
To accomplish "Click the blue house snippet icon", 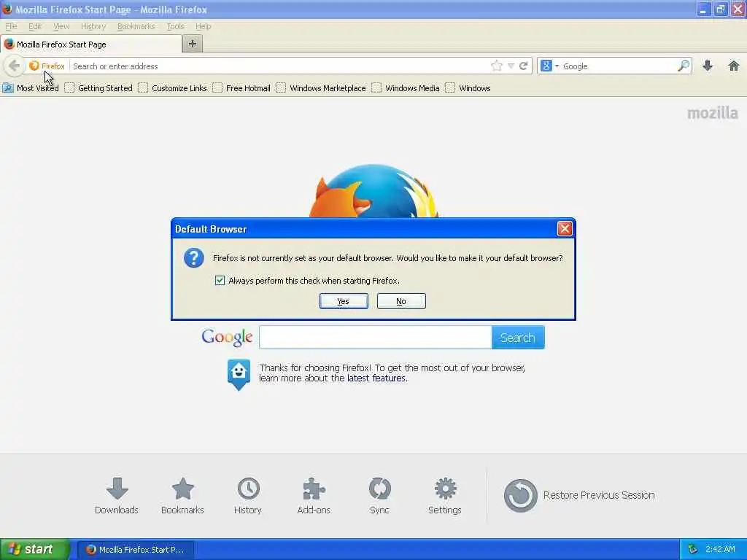I will 239,375.
